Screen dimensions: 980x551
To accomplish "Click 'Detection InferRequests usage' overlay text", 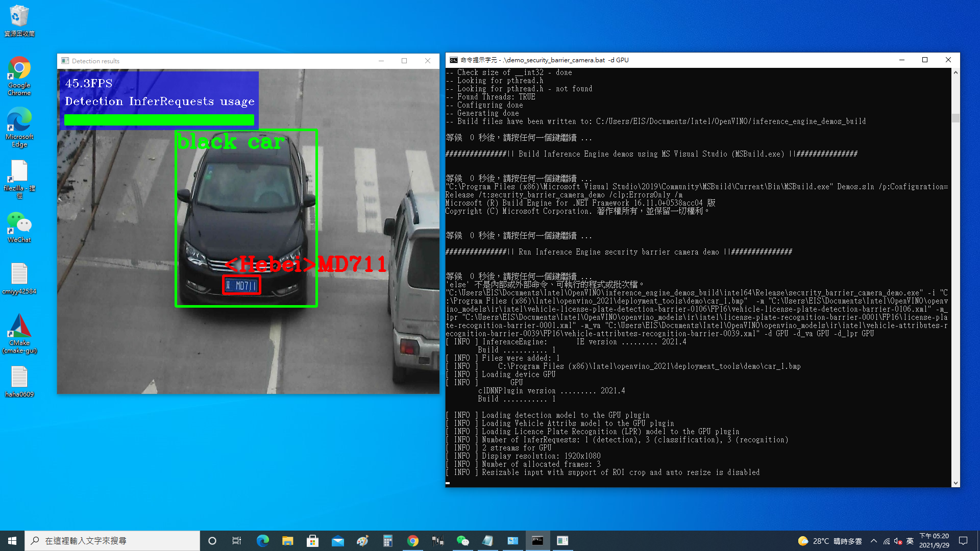I will tap(160, 102).
